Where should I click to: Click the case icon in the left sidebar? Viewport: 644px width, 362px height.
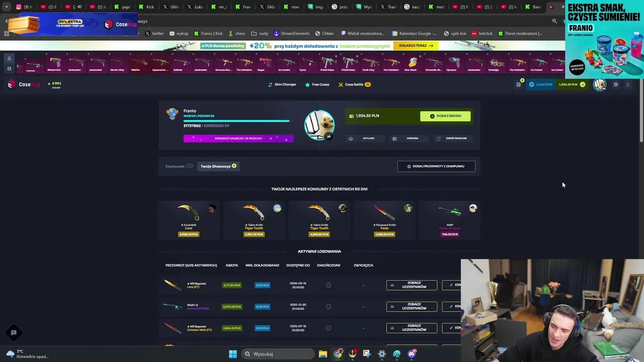click(x=9, y=68)
